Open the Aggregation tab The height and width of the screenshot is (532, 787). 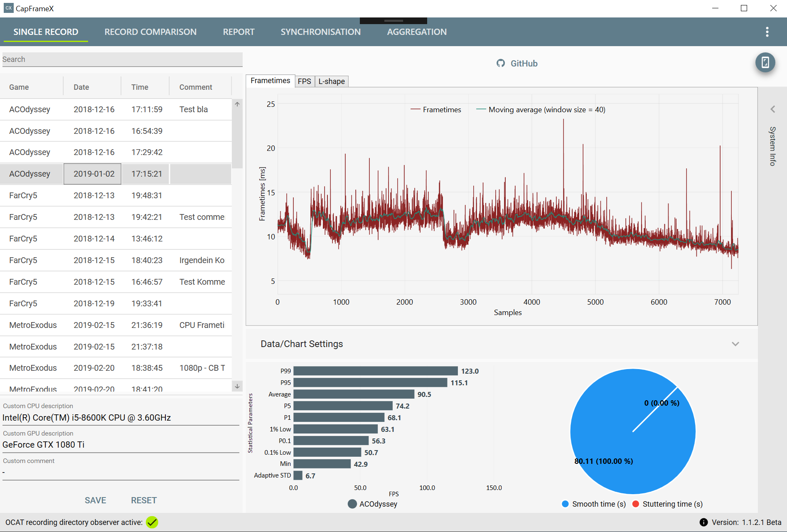pos(417,32)
